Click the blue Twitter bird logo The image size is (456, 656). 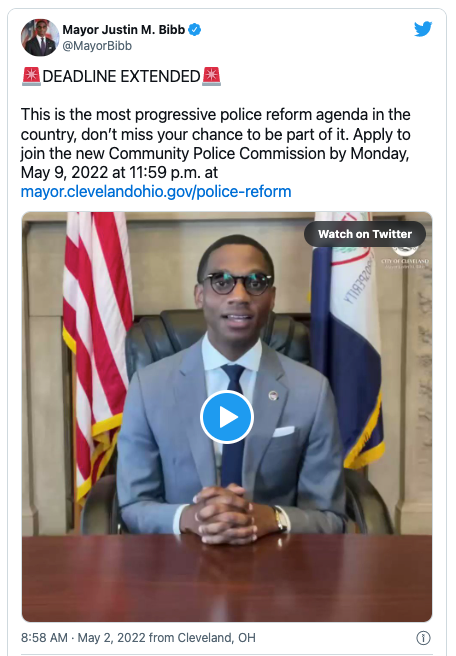[x=423, y=29]
